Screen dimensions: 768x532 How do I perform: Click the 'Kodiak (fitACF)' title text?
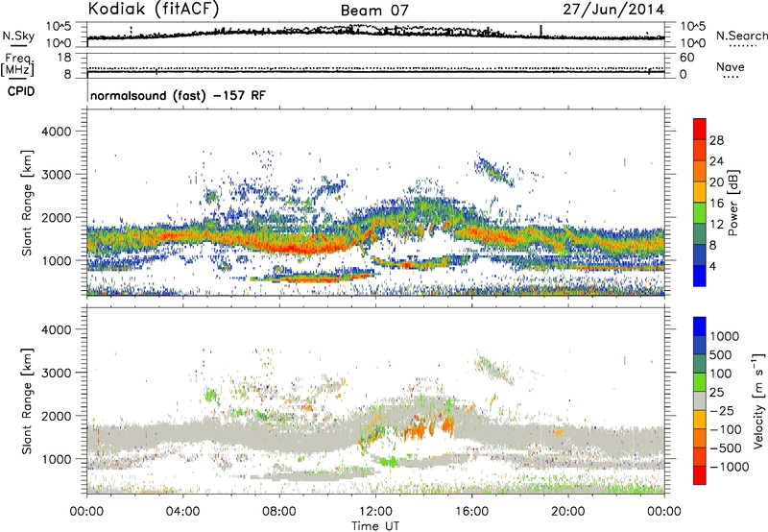pos(154,10)
